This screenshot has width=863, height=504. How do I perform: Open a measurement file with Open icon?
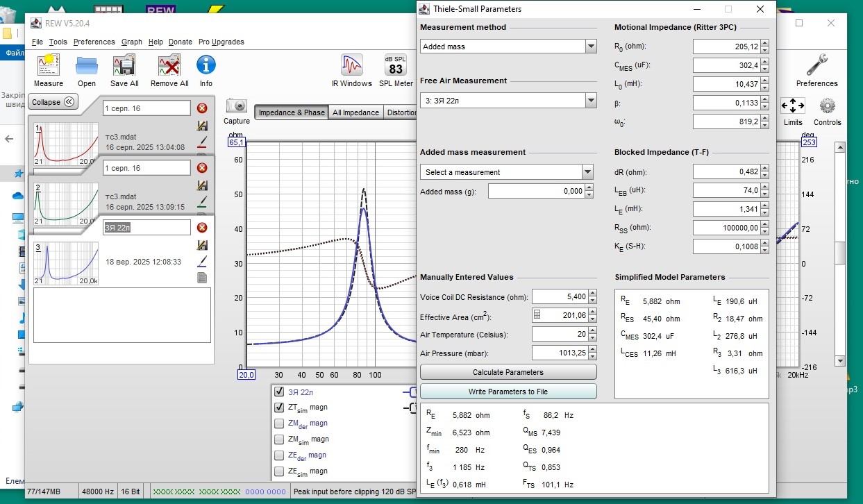pyautogui.click(x=87, y=66)
